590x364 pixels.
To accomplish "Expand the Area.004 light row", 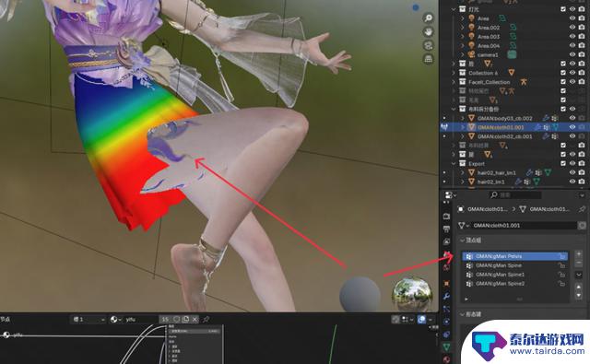I will tap(463, 45).
